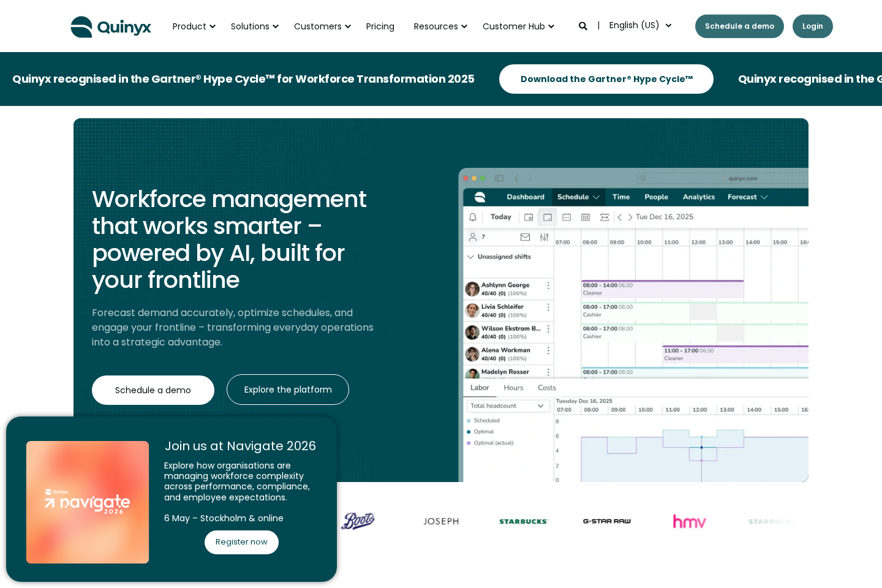This screenshot has height=588, width=882.
Task: Expand the Solutions menu
Action: click(254, 26)
